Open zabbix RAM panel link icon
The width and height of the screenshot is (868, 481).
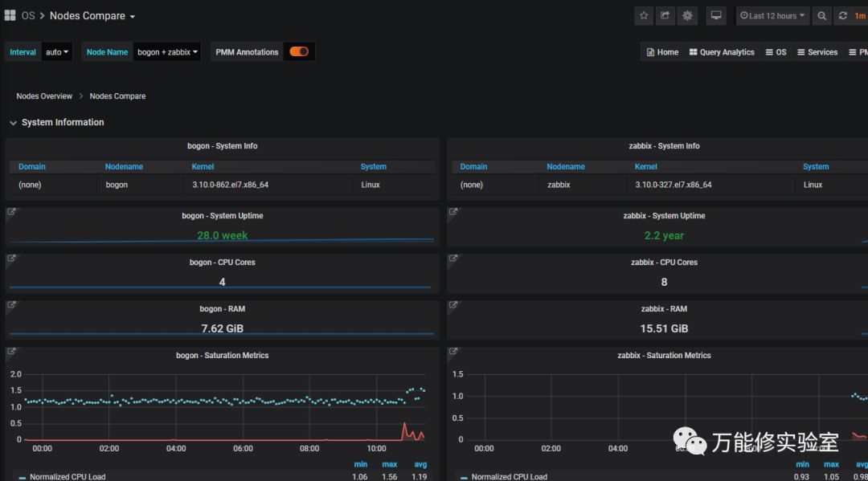tap(453, 304)
